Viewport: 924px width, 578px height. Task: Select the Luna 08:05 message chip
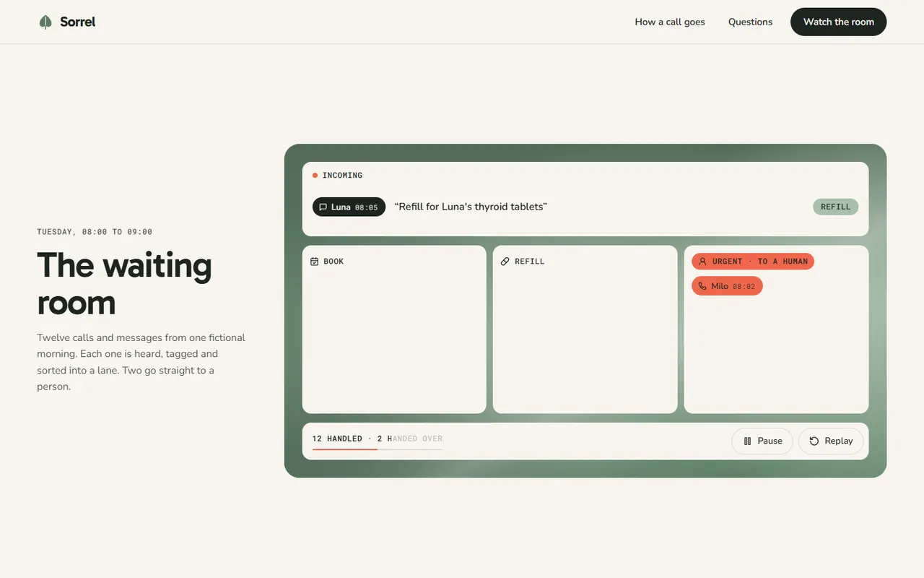tap(349, 207)
